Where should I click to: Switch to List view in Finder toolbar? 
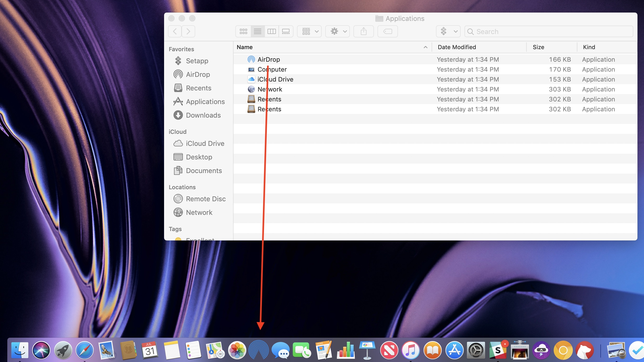(257, 31)
